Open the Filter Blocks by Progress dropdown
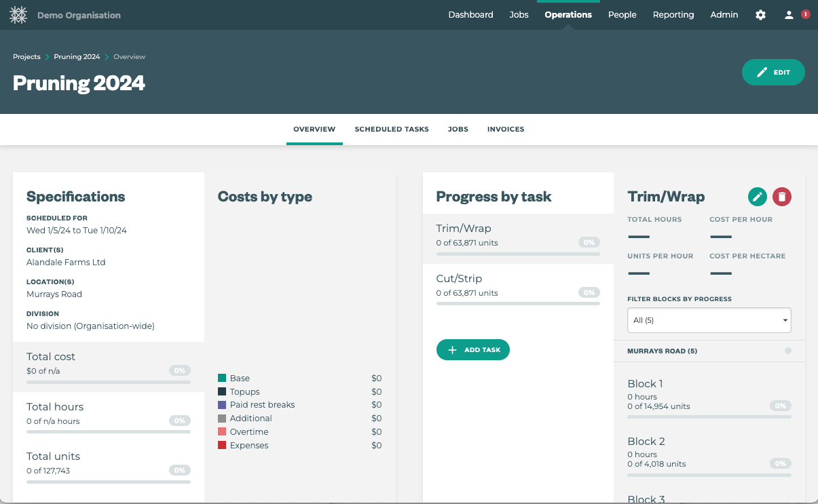818x504 pixels. (709, 320)
